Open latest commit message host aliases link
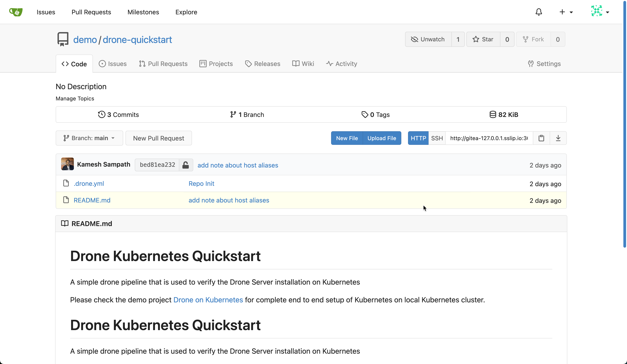Image resolution: width=627 pixels, height=364 pixels. tap(238, 165)
